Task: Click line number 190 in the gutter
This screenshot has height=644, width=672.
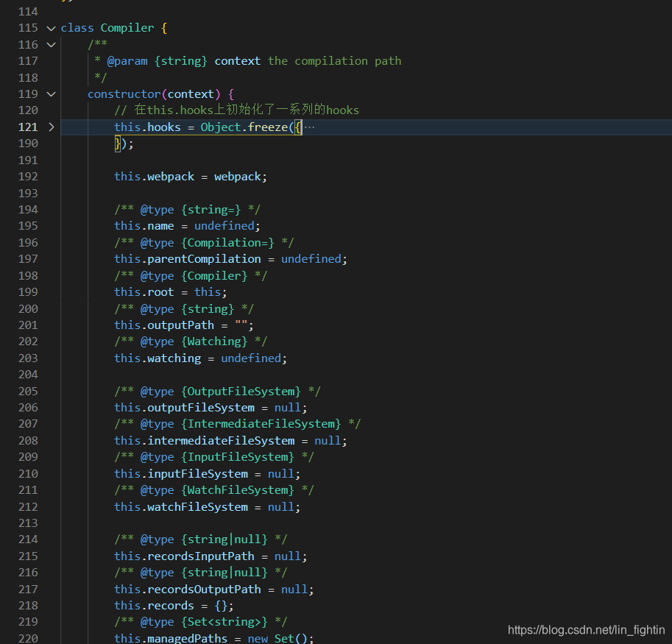Action: [28, 144]
